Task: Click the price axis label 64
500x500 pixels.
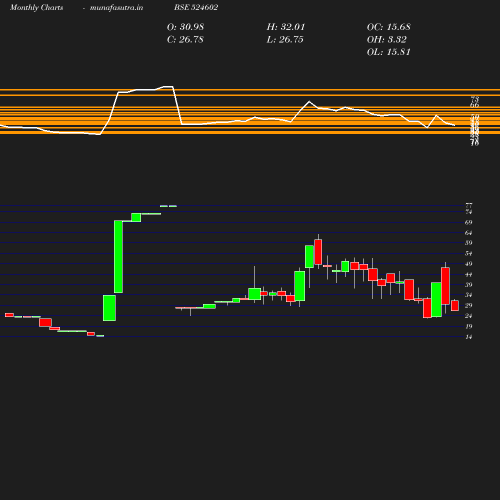Action: point(469,233)
